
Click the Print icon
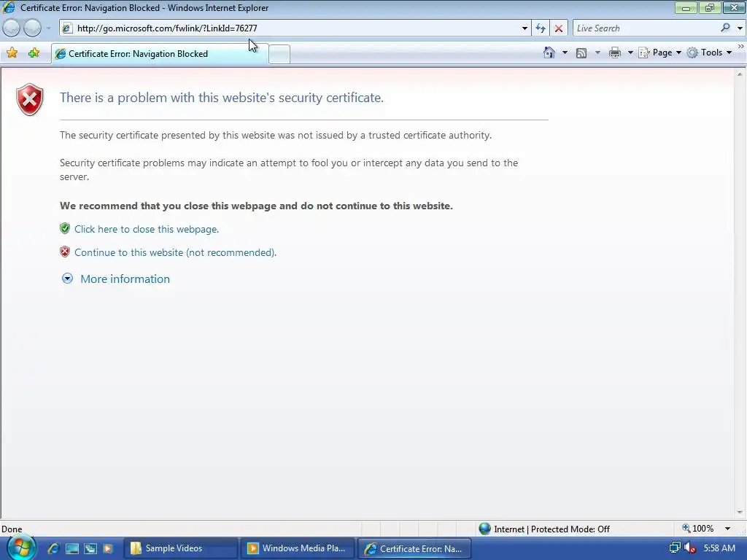pyautogui.click(x=614, y=52)
